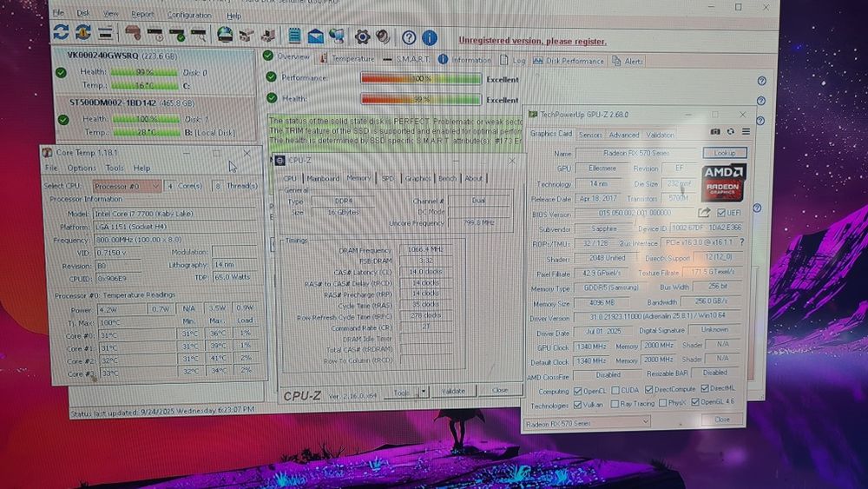Toggle the CUDA checkbox in GPU-Z

615,391
